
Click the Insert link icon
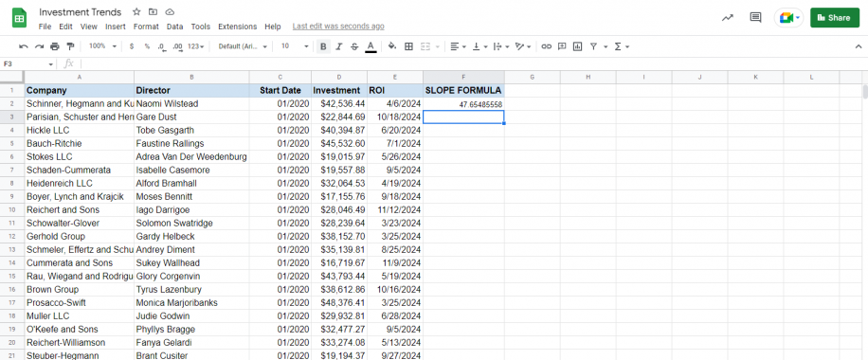click(x=547, y=46)
